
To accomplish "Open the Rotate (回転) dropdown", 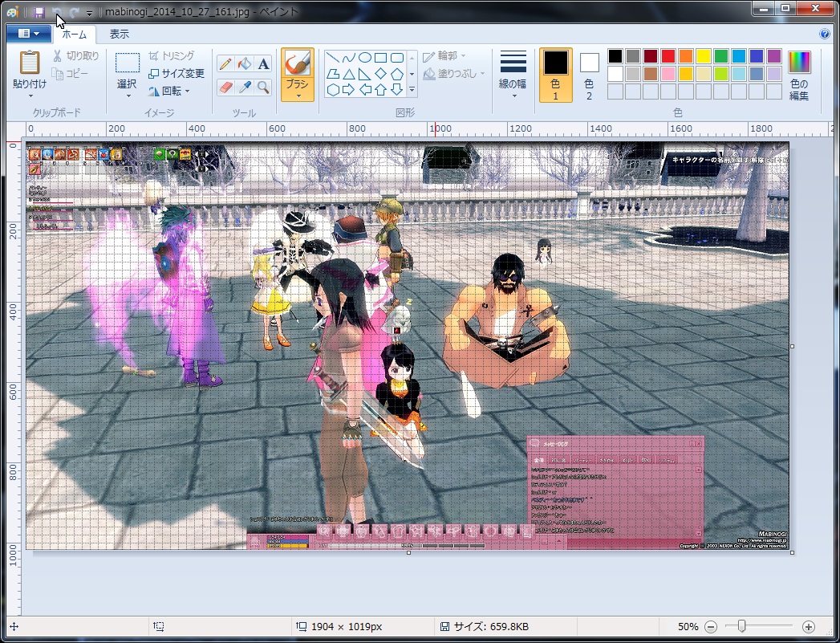I will [x=169, y=91].
